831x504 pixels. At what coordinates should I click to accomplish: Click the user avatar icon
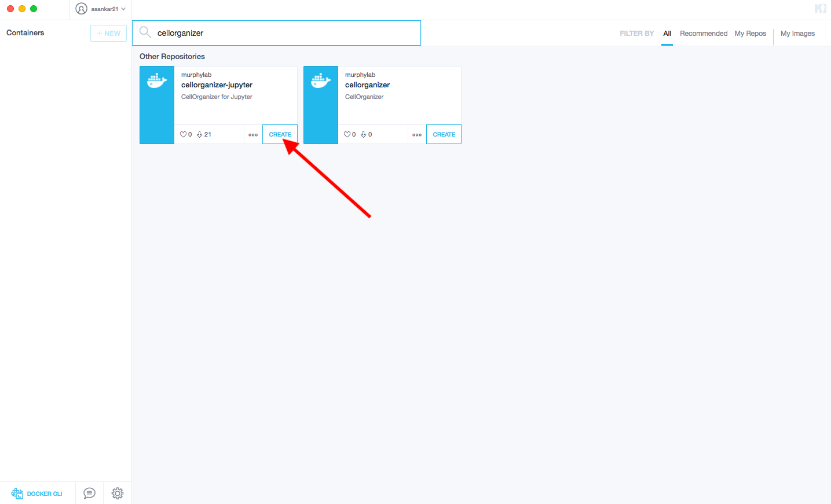(x=82, y=9)
